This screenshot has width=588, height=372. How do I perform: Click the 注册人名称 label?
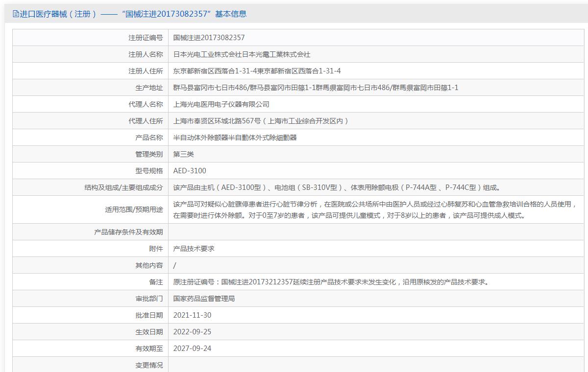[x=146, y=54]
